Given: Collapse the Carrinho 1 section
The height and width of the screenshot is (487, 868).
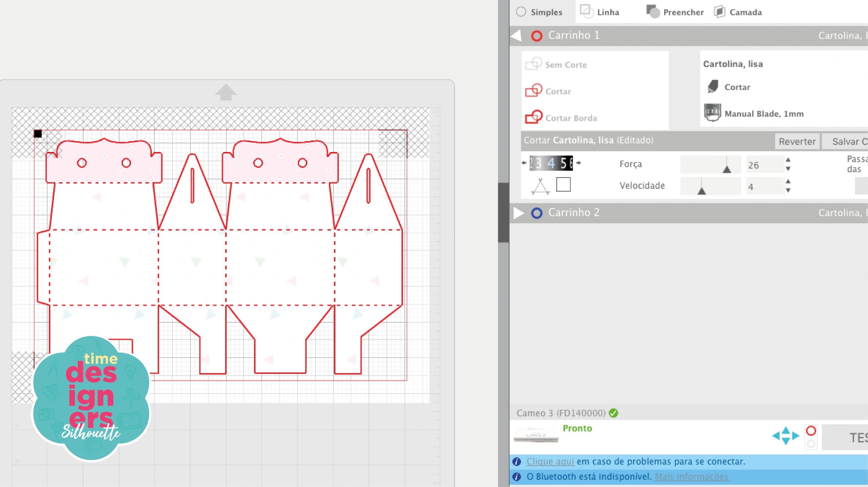Looking at the screenshot, I should click(x=516, y=36).
